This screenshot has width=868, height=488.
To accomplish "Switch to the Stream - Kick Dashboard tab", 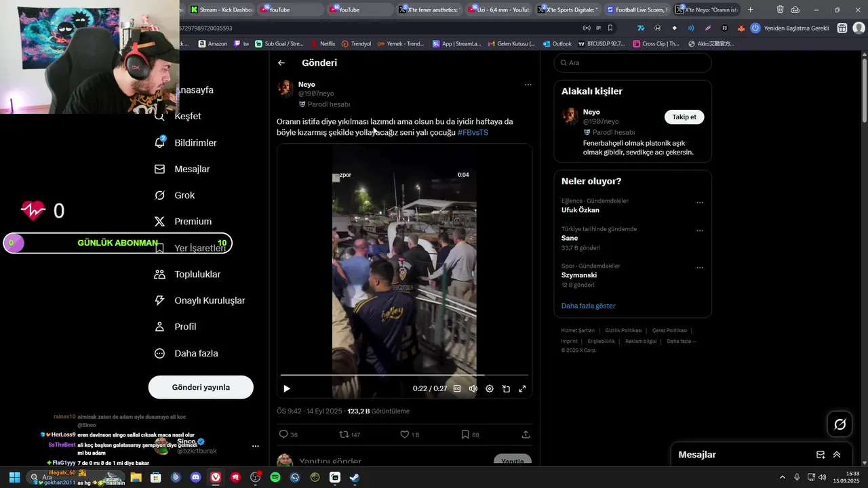I will coord(221,9).
